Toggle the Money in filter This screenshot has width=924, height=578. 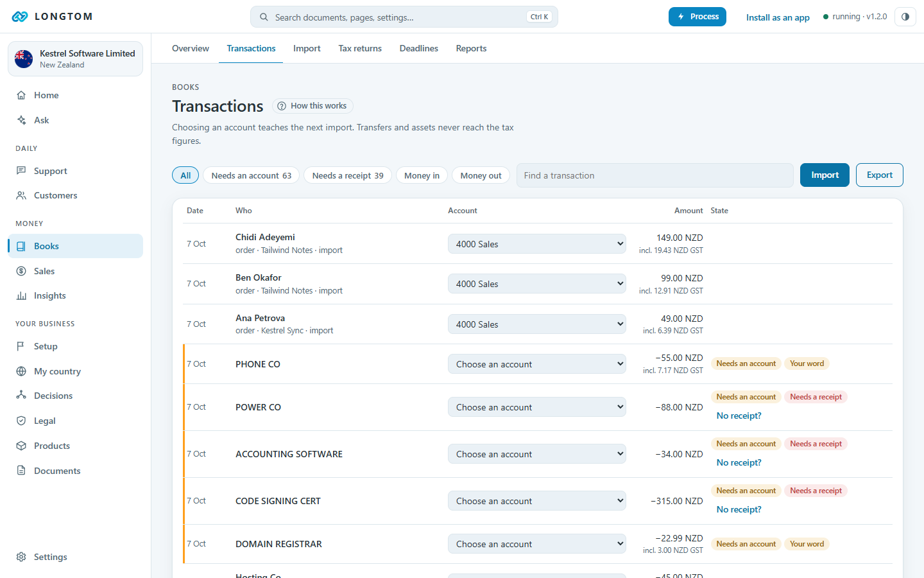pos(422,175)
